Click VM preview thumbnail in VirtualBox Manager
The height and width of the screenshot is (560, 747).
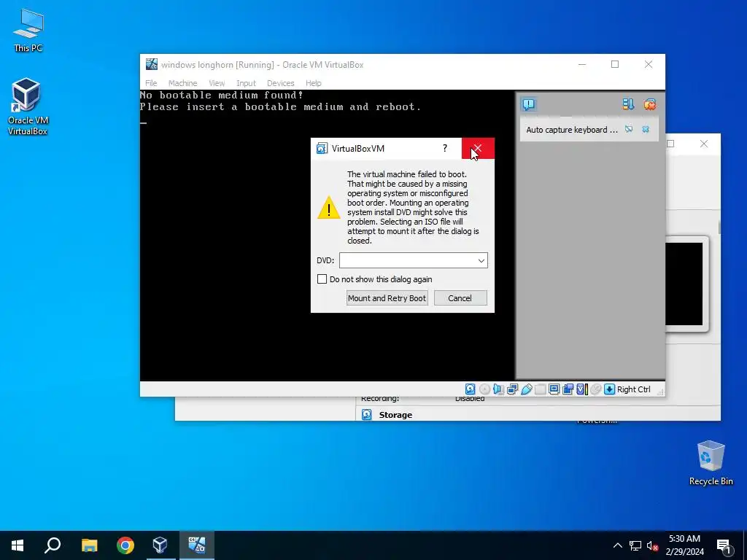pyautogui.click(x=684, y=284)
